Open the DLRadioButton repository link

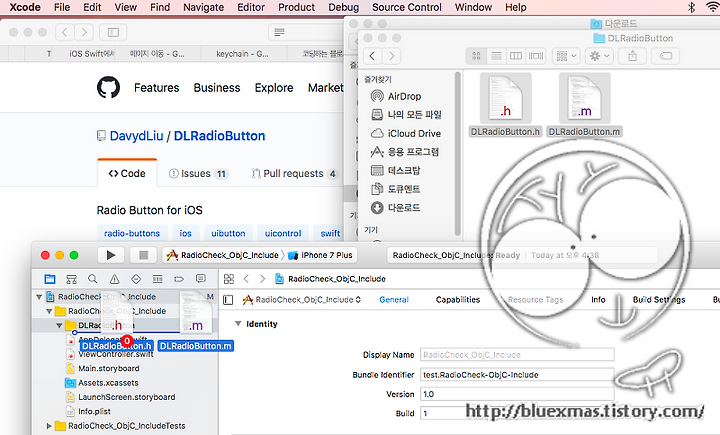point(219,136)
